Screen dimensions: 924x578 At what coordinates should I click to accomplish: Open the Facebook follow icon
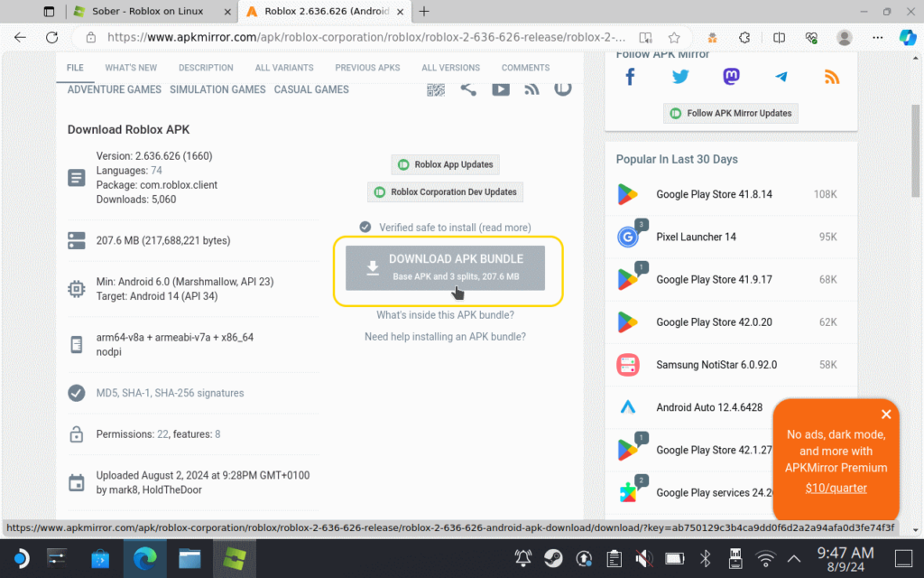pyautogui.click(x=630, y=77)
